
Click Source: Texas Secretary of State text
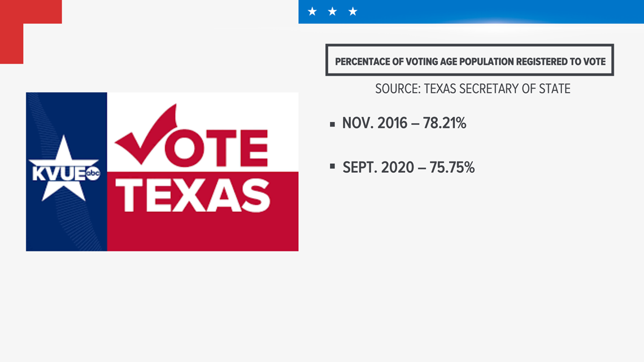click(473, 89)
